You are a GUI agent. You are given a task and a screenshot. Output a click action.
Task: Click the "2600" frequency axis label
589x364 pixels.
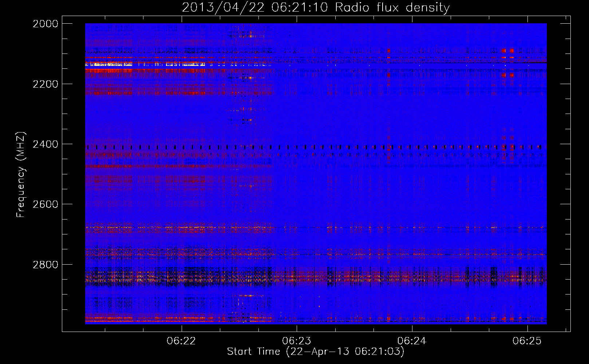coord(46,204)
